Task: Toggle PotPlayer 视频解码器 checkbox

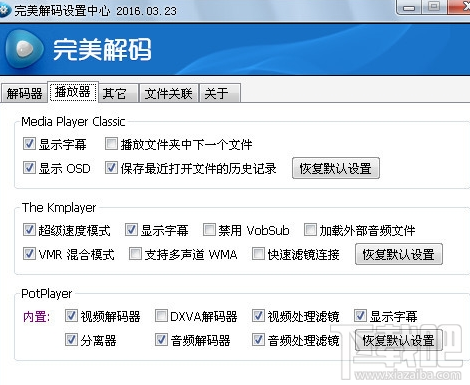Action: pyautogui.click(x=71, y=316)
